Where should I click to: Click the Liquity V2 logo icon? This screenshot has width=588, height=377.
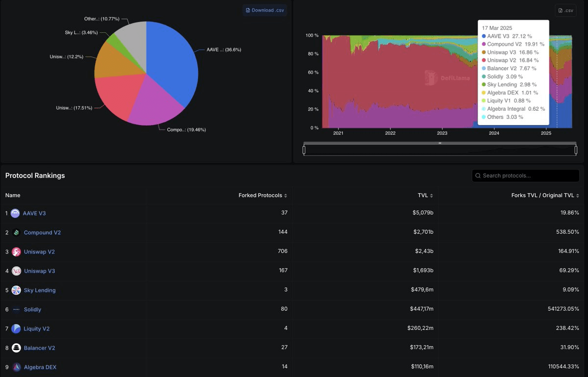(x=16, y=328)
